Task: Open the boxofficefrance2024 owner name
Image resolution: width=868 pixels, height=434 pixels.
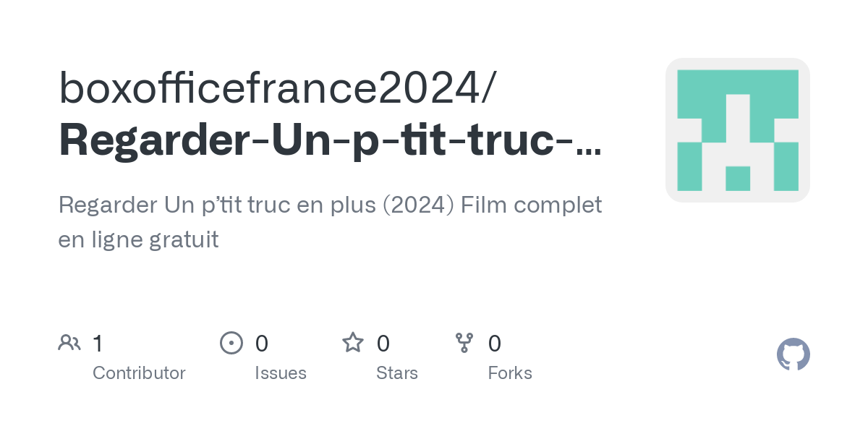Action: click(x=277, y=88)
